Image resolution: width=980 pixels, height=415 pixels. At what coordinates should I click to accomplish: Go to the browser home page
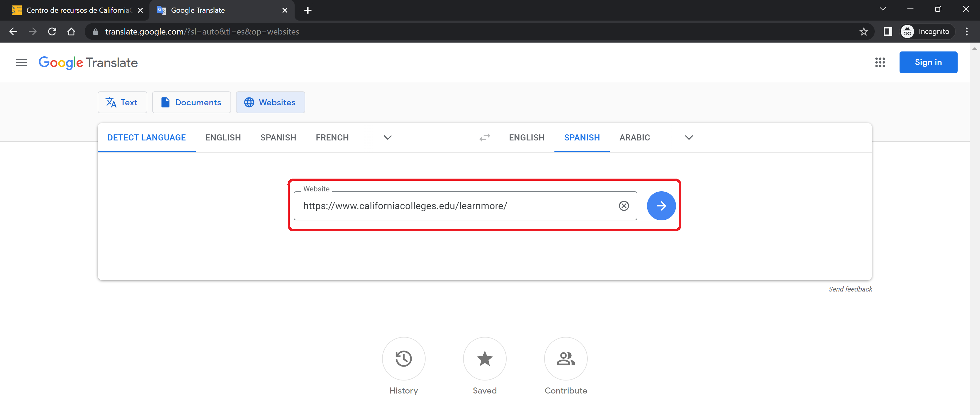coord(71,31)
